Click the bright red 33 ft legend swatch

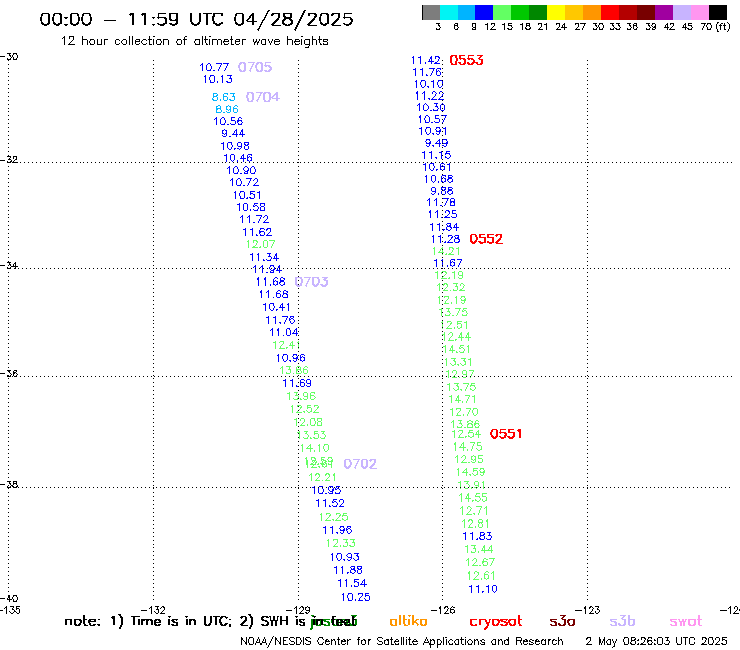pos(610,12)
